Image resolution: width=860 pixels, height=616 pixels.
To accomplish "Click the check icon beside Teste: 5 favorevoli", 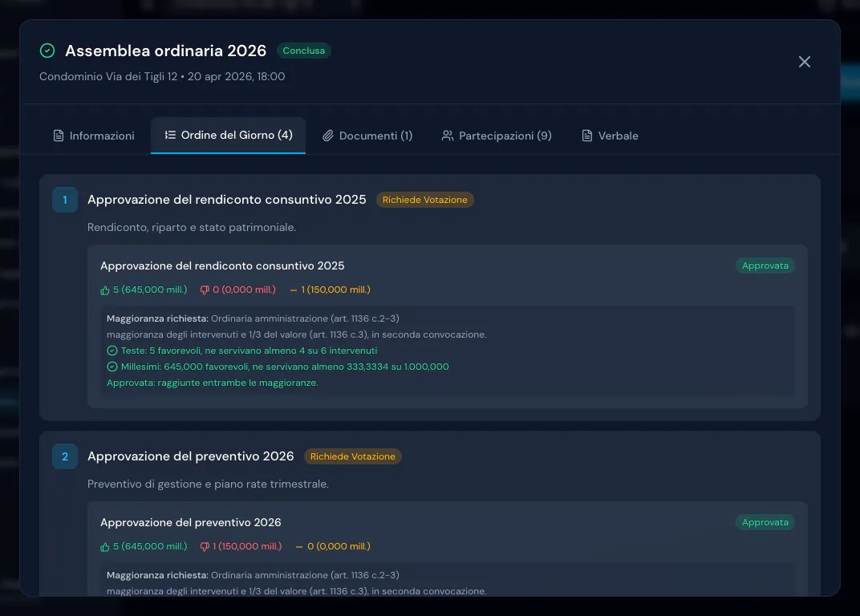I will pos(112,351).
